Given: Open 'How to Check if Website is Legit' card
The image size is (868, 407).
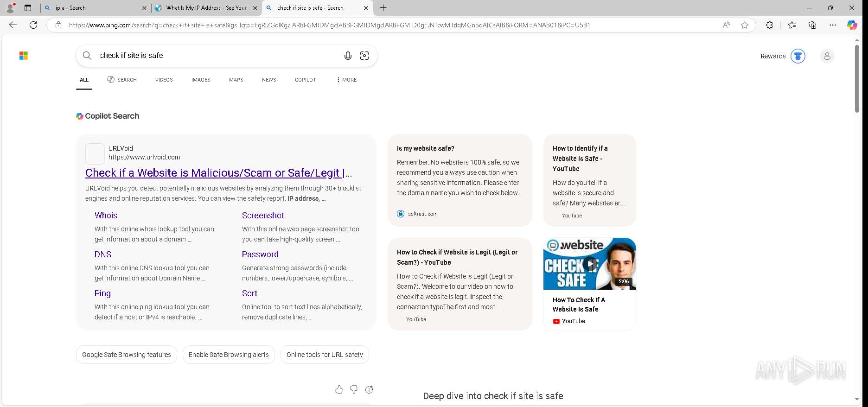Looking at the screenshot, I should [460, 284].
